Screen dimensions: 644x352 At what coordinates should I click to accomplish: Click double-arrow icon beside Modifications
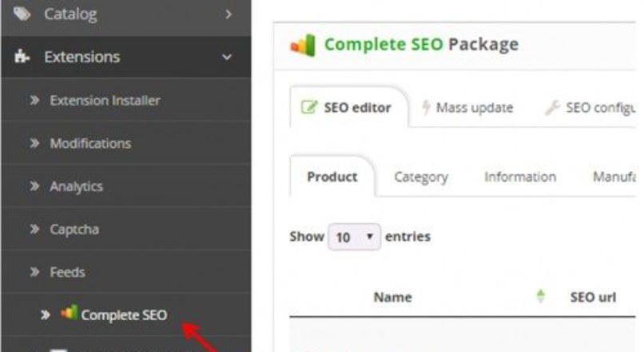(34, 143)
